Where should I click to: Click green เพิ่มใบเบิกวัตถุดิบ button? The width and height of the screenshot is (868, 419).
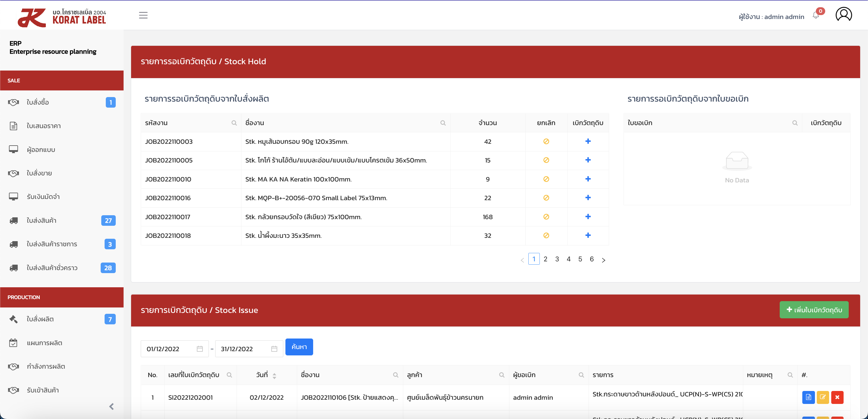(814, 310)
